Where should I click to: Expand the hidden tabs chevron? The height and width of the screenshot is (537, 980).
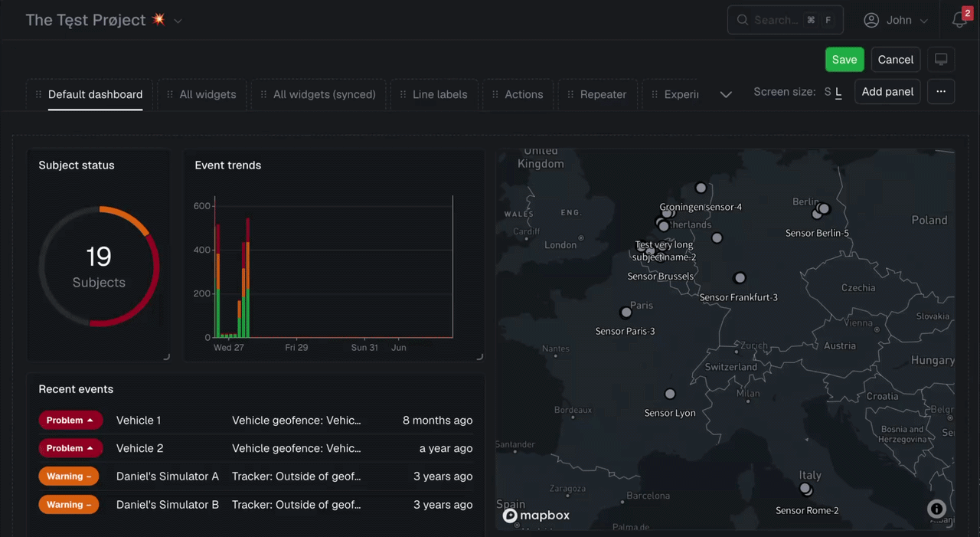coord(726,94)
